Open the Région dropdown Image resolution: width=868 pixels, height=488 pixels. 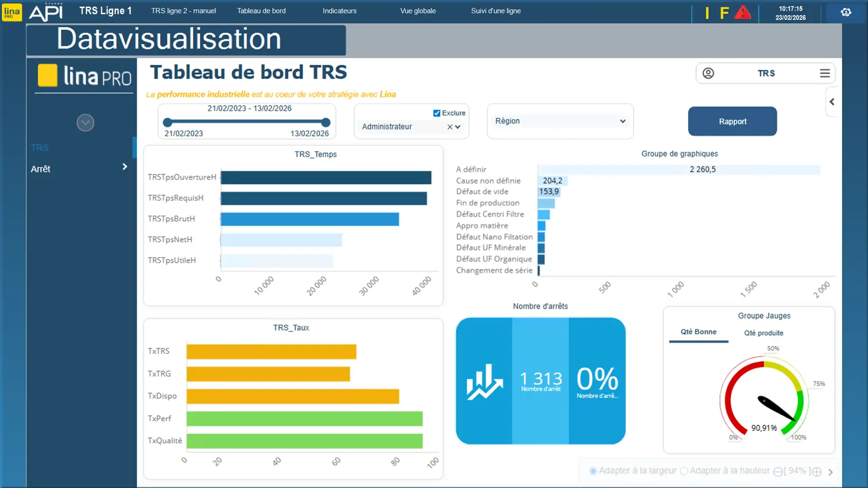pos(560,121)
